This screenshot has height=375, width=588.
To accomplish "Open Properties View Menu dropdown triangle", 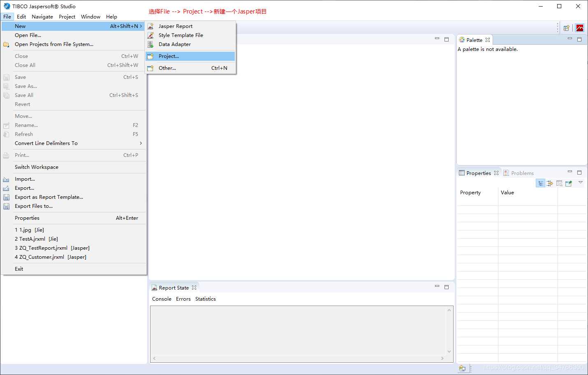I will pos(581,182).
